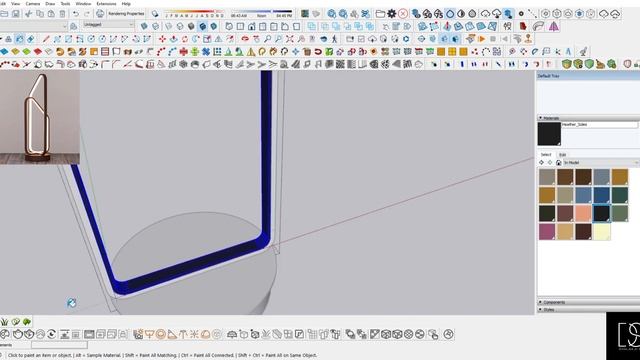Image resolution: width=640 pixels, height=360 pixels.
Task: Click the Rendering Properties button
Action: coord(126,14)
